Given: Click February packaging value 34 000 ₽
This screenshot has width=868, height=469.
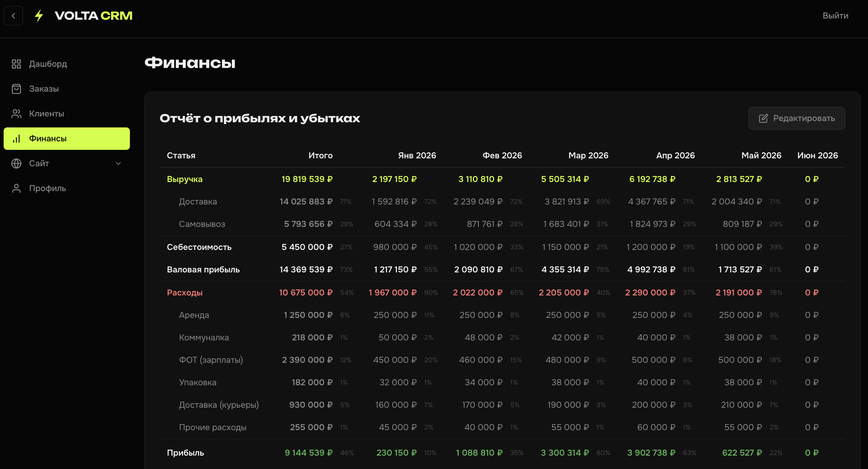Looking at the screenshot, I should pyautogui.click(x=483, y=383).
